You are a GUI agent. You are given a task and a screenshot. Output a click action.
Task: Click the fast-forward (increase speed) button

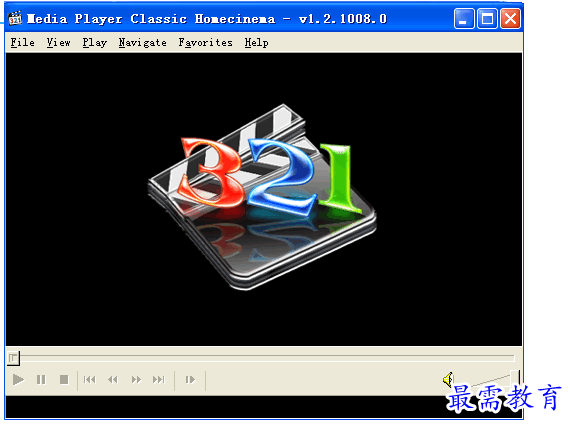(x=136, y=380)
